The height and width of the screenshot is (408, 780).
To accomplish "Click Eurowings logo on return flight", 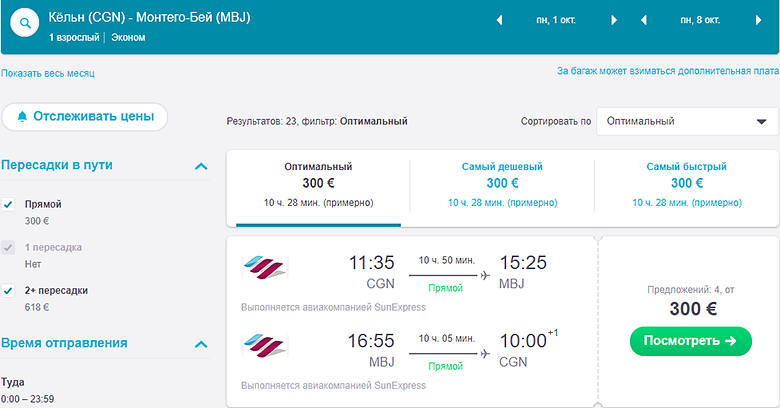I will click(264, 347).
